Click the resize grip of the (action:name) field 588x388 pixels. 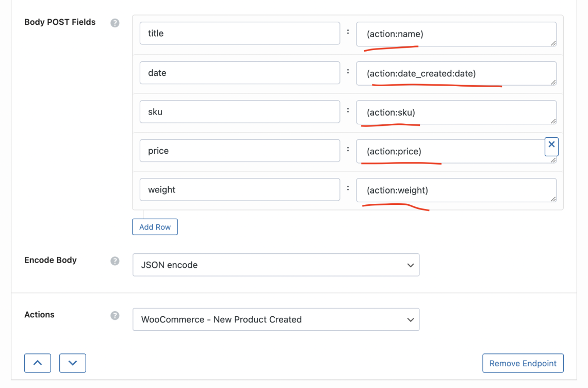pos(553,43)
